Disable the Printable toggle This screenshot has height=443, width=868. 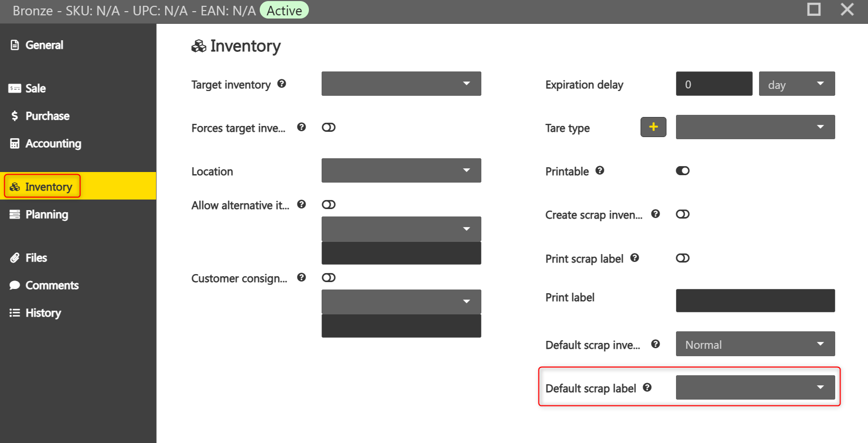tap(683, 171)
